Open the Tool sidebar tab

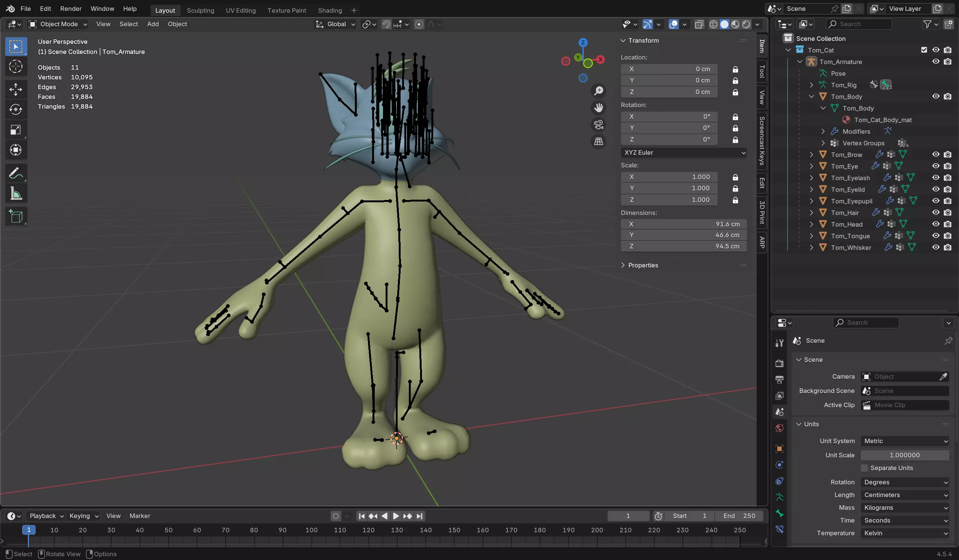click(x=762, y=71)
